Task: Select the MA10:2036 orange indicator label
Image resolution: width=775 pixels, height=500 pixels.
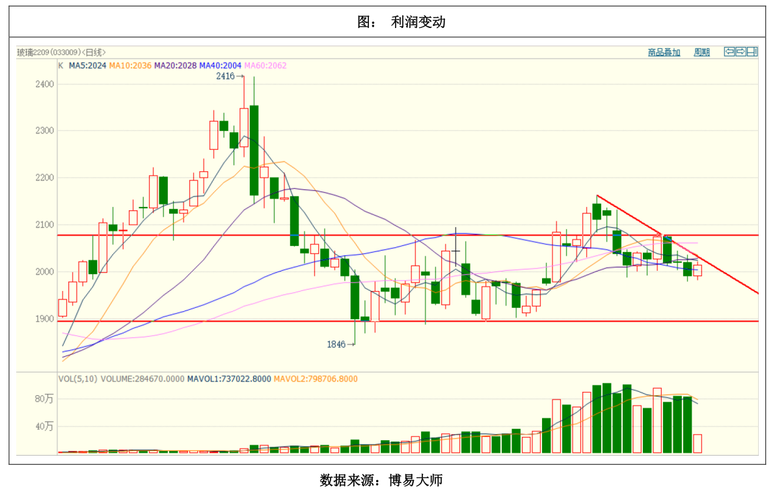Action: tap(130, 66)
